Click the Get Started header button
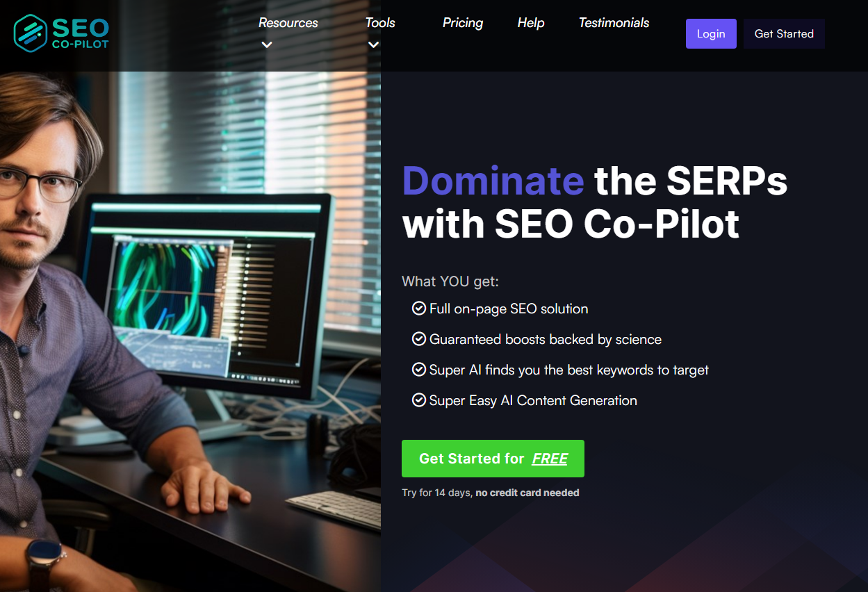The height and width of the screenshot is (592, 868). (x=784, y=33)
